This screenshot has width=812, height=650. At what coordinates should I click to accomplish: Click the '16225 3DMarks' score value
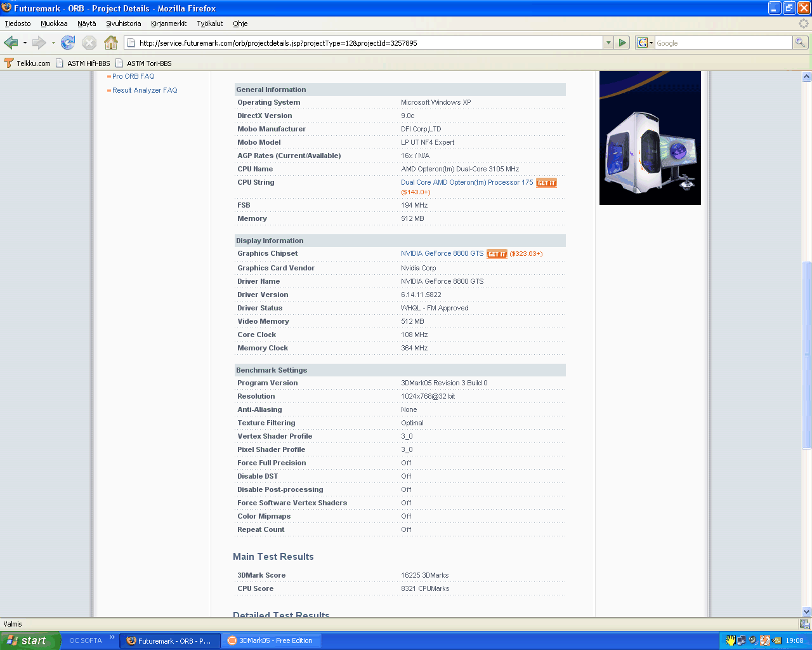[x=424, y=575]
